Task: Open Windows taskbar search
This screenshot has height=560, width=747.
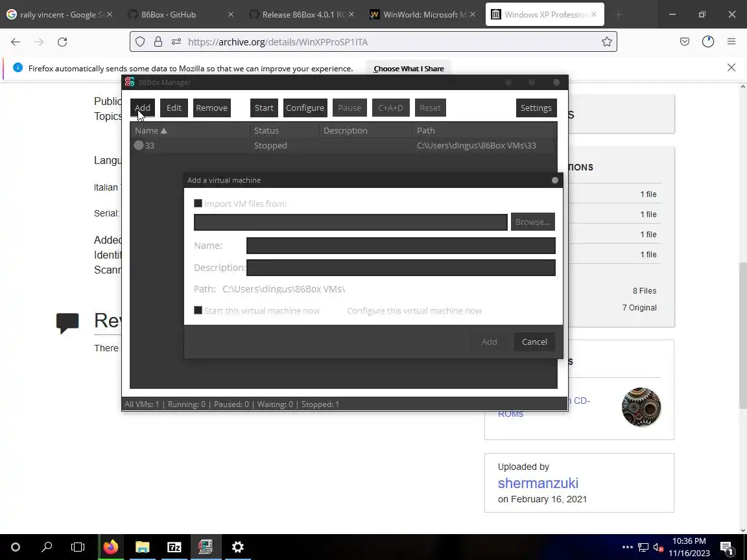Action: click(47, 547)
